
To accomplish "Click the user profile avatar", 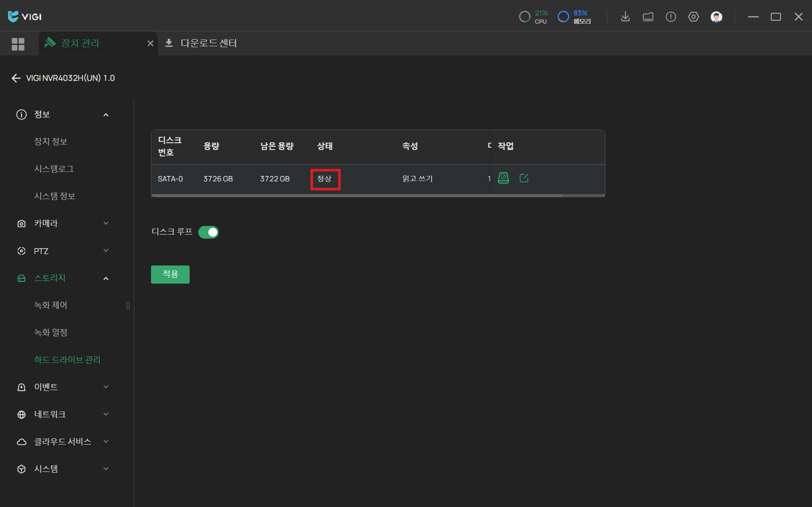I will pos(716,17).
